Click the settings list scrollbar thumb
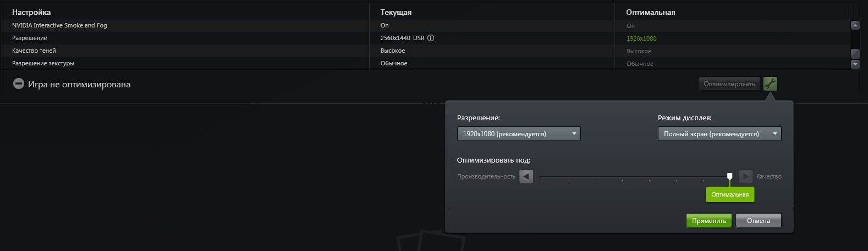868x251 pixels. pyautogui.click(x=855, y=53)
